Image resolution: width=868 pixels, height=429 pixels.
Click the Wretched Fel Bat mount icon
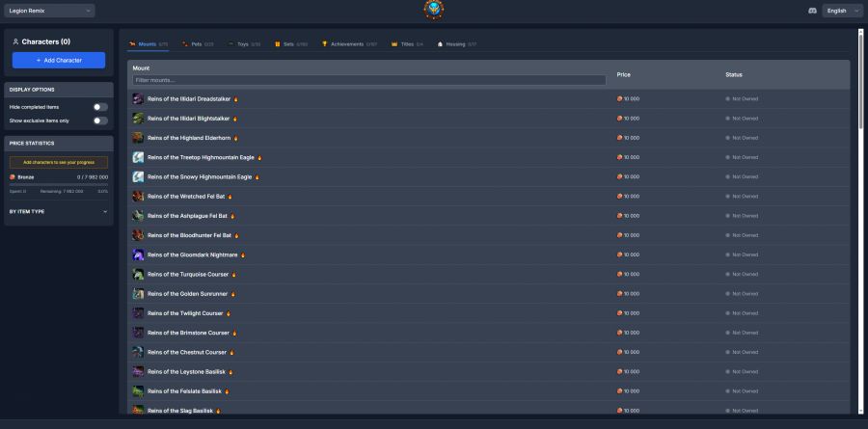(138, 196)
